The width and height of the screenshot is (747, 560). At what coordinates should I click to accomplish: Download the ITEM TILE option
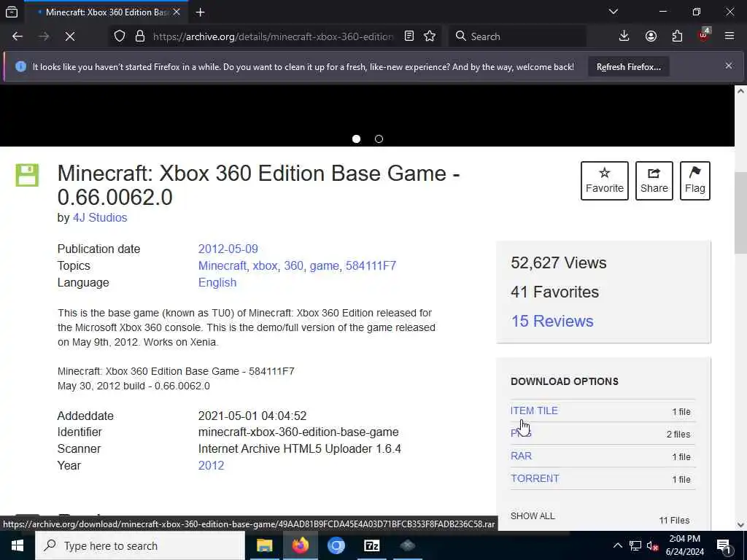534,411
